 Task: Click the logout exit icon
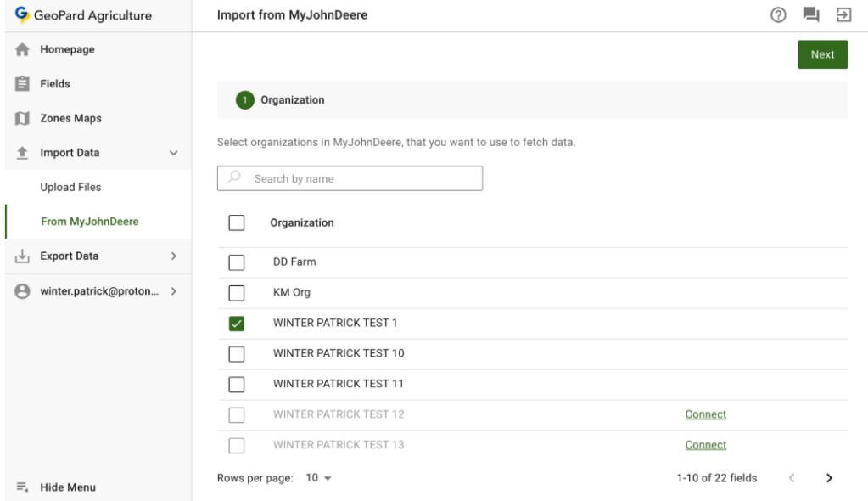click(843, 15)
